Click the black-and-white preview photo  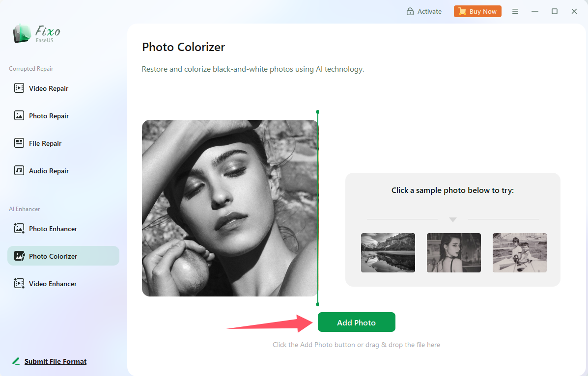[230, 208]
